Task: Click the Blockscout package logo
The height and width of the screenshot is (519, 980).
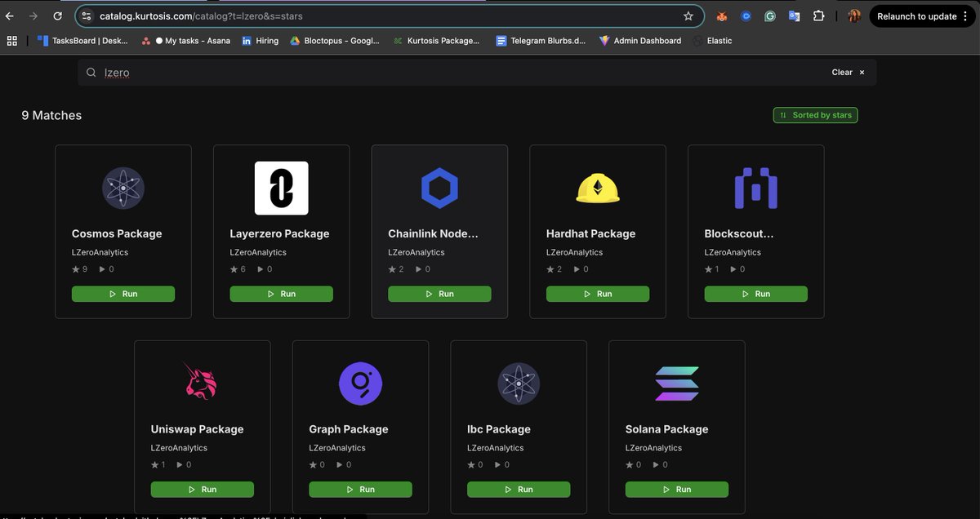Action: click(756, 189)
